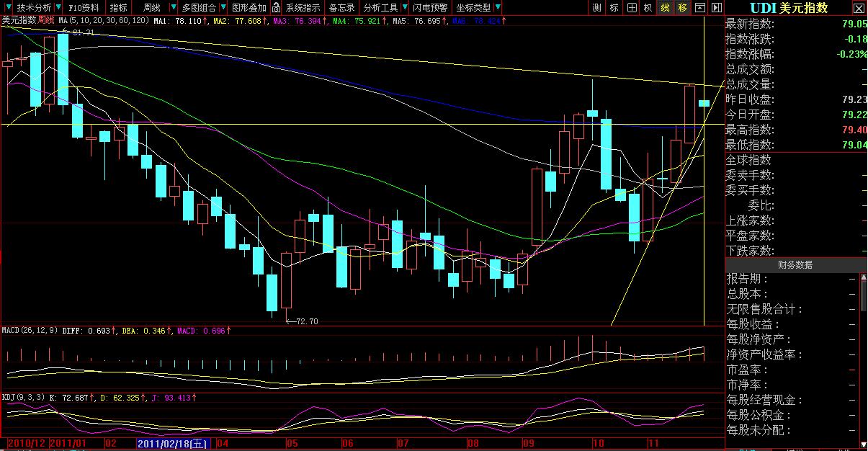Viewport: 868px width, 451px height.
Task: Click the 昨日收盘 value 79.23
Action: pos(855,99)
